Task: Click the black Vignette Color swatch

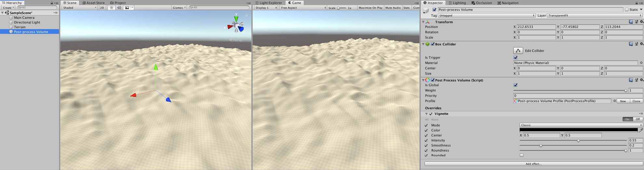Action: click(579, 130)
